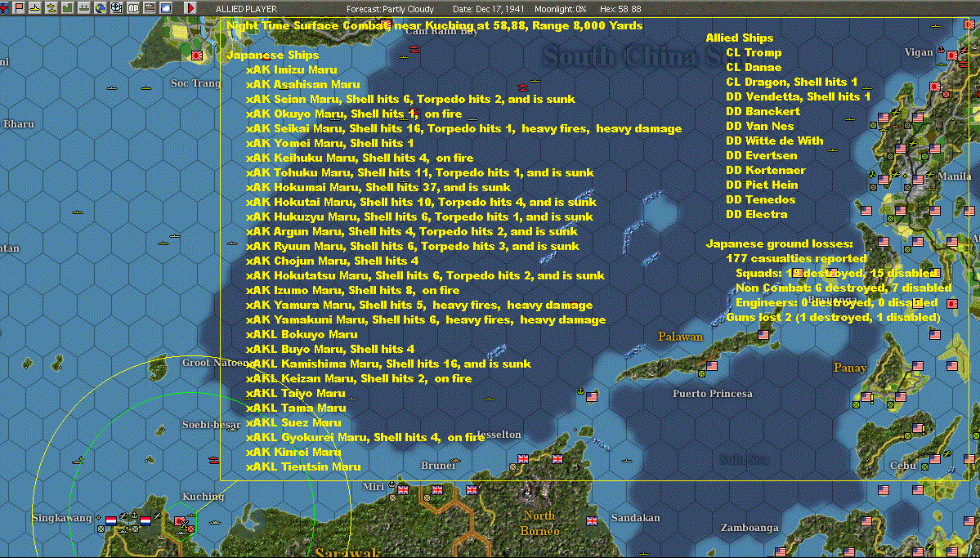Click the Singkawang map label
The image size is (980, 558).
click(x=62, y=518)
